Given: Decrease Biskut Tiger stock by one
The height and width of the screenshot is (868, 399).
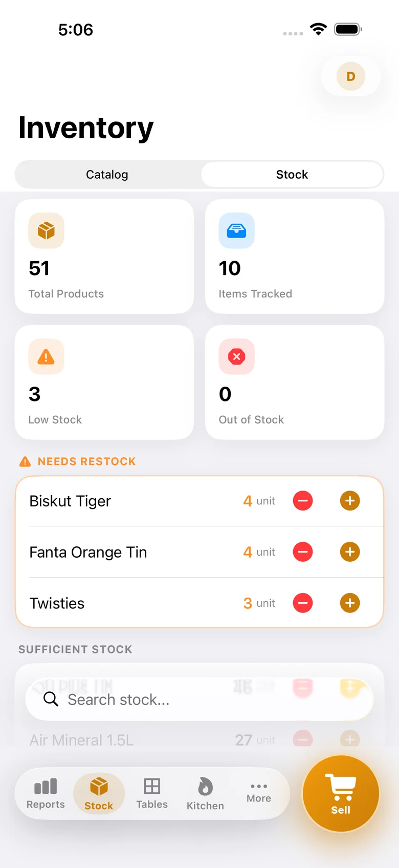Looking at the screenshot, I should 303,500.
